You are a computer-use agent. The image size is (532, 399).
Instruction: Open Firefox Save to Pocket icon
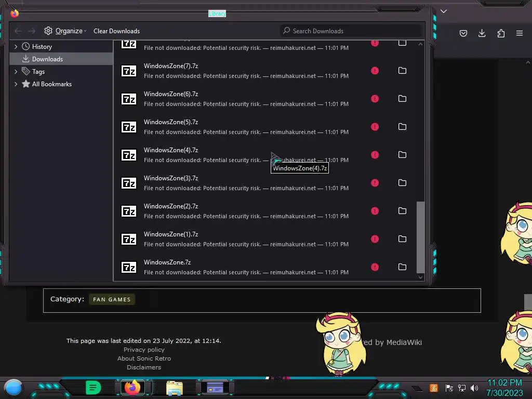(463, 33)
